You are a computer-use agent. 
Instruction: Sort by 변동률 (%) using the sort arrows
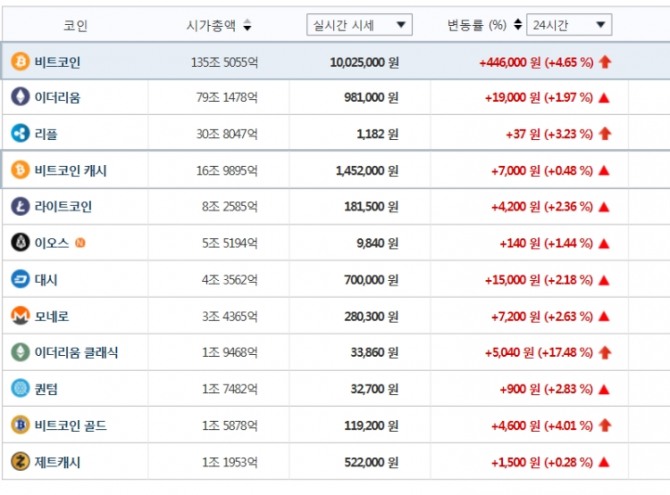click(x=517, y=25)
